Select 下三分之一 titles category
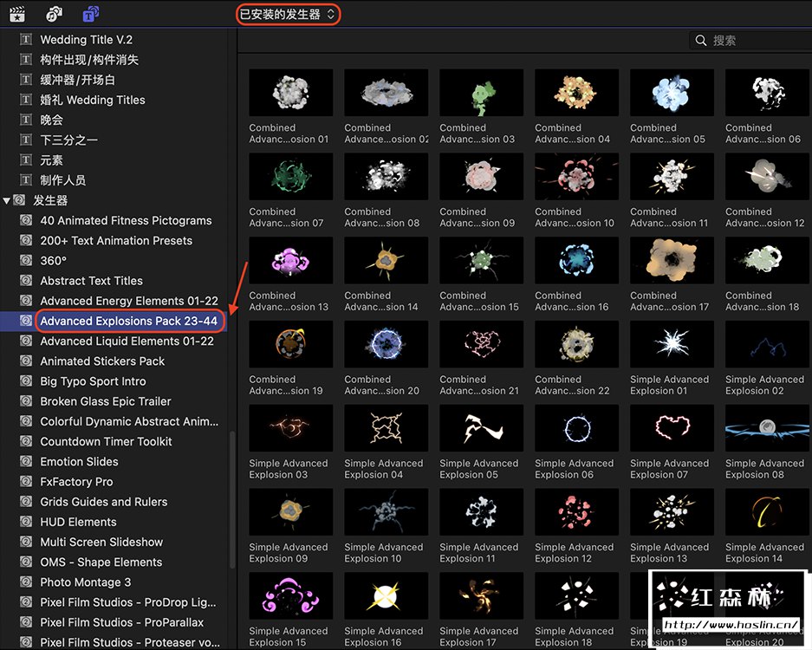The width and height of the screenshot is (812, 650). point(114,140)
